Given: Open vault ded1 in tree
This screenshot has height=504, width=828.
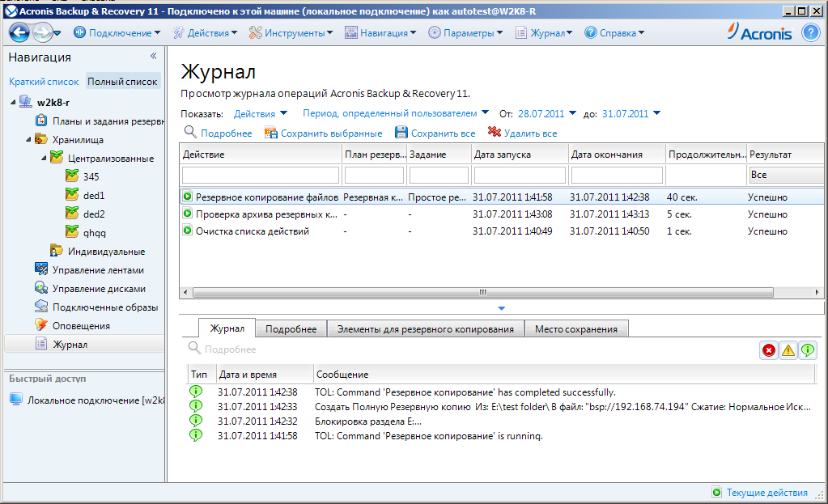Looking at the screenshot, I should click(x=85, y=195).
